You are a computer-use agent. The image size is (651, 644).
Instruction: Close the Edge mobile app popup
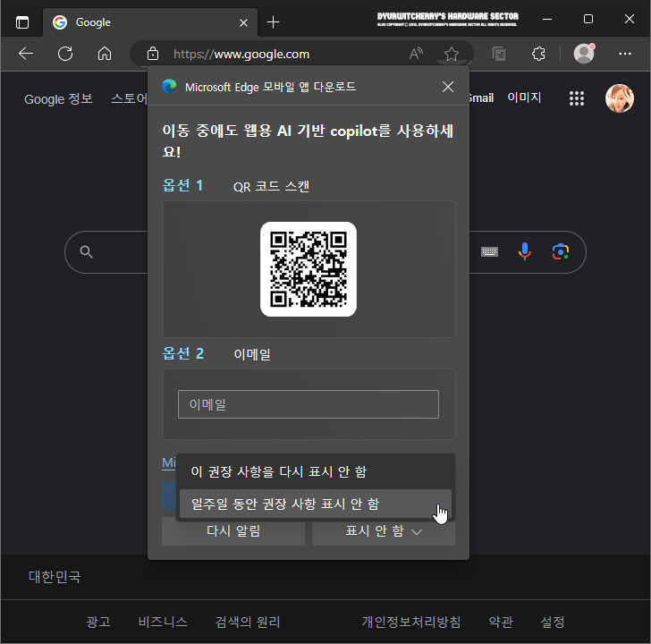[x=448, y=87]
